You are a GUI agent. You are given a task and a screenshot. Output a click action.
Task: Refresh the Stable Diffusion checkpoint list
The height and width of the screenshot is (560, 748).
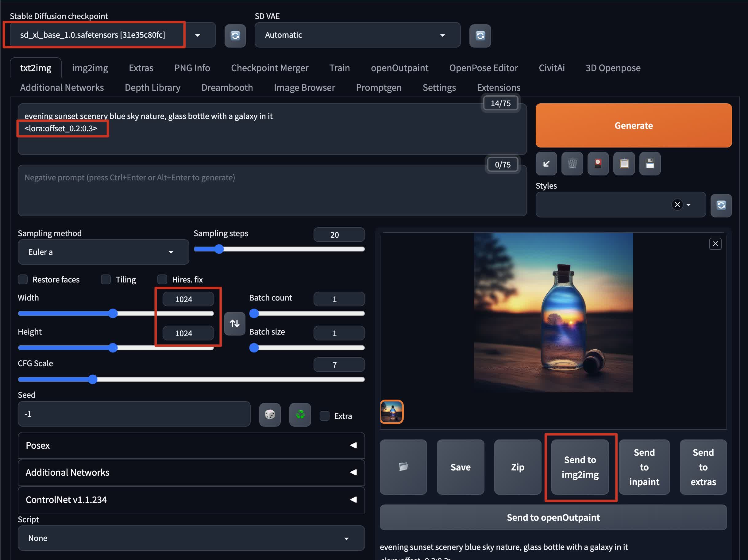click(x=235, y=36)
